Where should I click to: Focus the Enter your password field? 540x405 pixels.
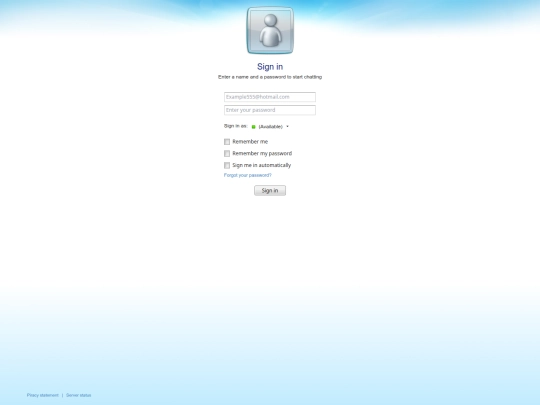coord(270,110)
